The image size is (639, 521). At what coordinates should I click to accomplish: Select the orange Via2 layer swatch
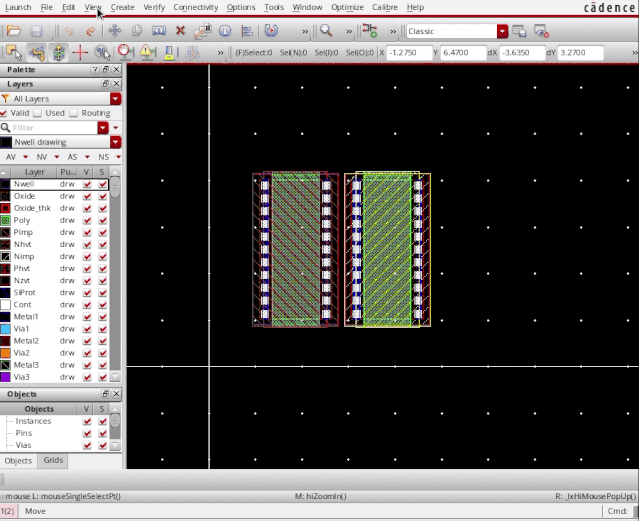coord(6,353)
